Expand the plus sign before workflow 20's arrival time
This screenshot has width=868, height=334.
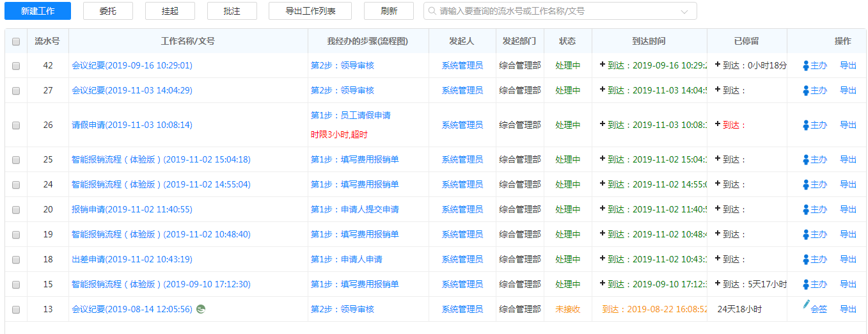pos(602,209)
